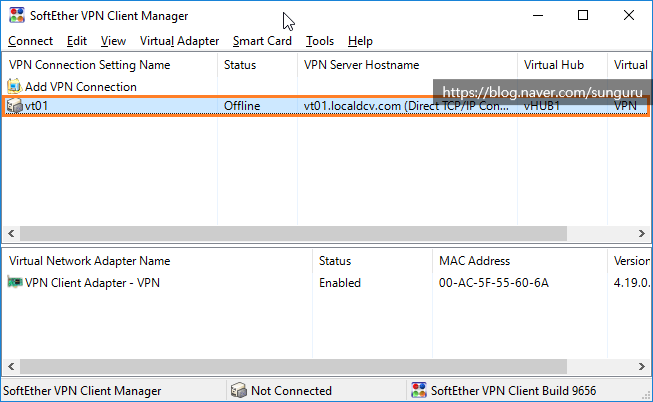Click adapter list scroll right arrow
This screenshot has height=402, width=653.
pyautogui.click(x=642, y=367)
